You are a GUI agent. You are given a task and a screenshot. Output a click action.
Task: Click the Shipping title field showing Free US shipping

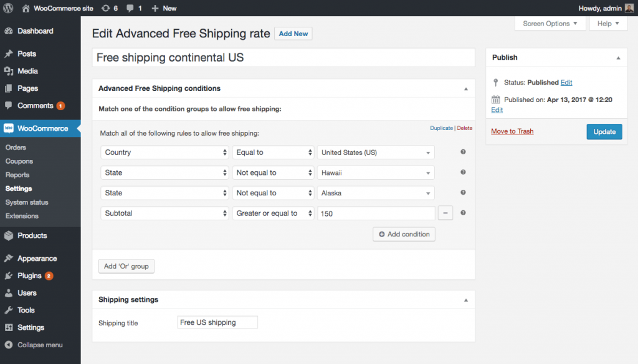217,322
